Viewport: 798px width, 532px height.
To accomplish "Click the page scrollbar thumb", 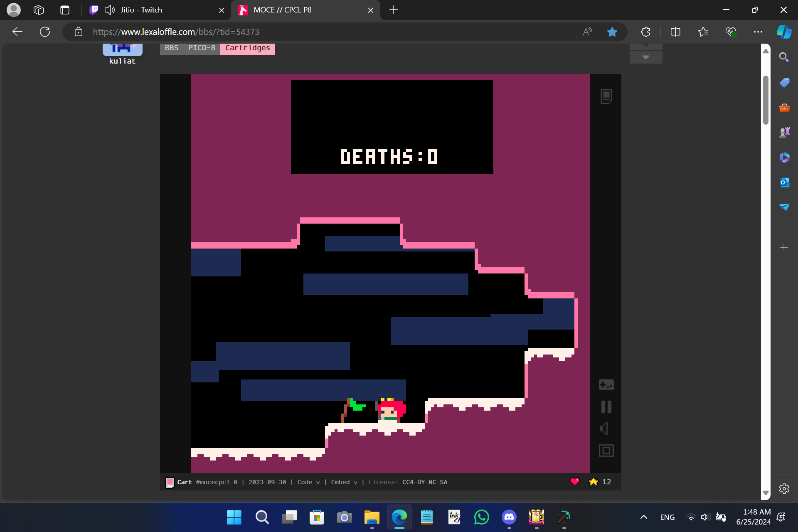I will tap(766, 100).
